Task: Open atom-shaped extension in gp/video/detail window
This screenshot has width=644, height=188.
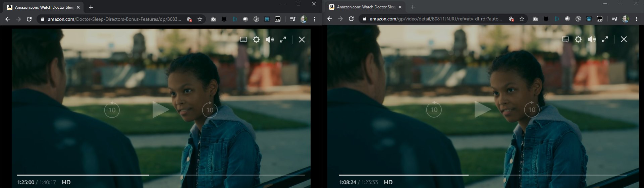Action: (589, 19)
